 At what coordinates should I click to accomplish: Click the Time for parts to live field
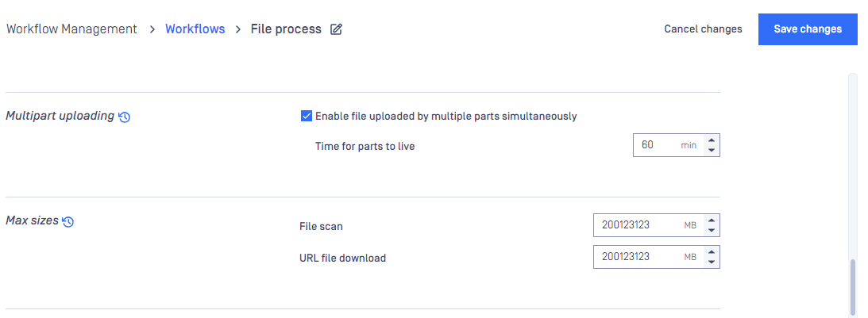[x=669, y=145]
